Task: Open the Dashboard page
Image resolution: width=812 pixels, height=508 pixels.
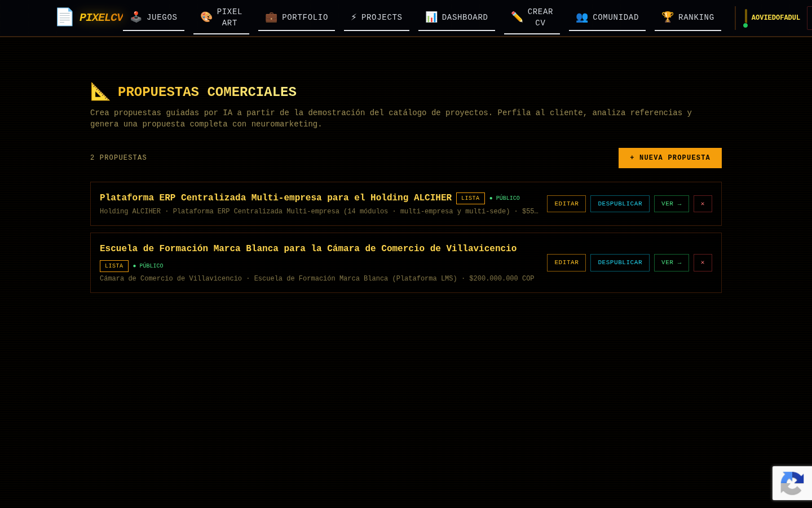Action: tap(457, 17)
